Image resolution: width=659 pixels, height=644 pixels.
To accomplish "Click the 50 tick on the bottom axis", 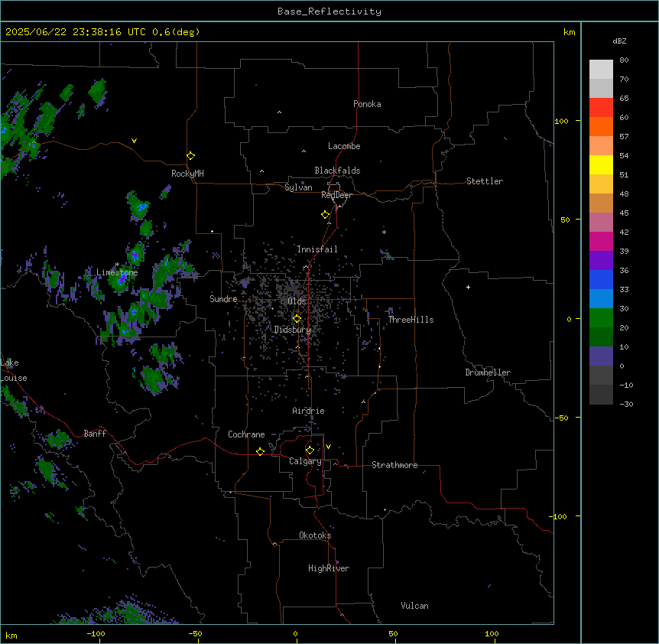I will click(394, 633).
